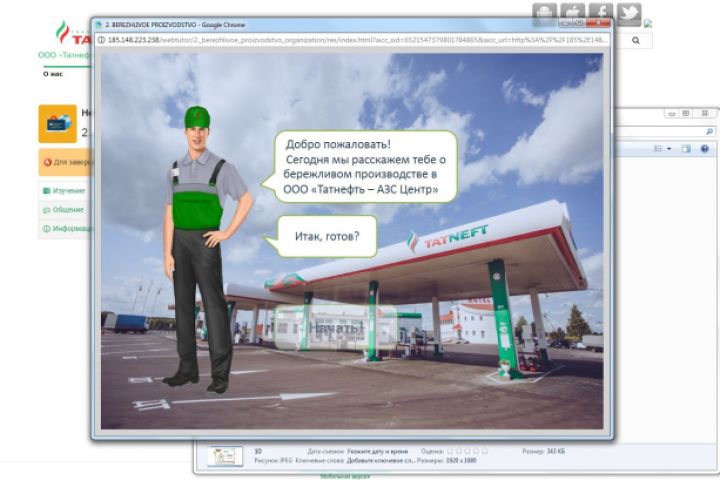Viewport: 720px width, 480px height.
Task: Set the first rating star in Explorer
Action: coord(450,452)
